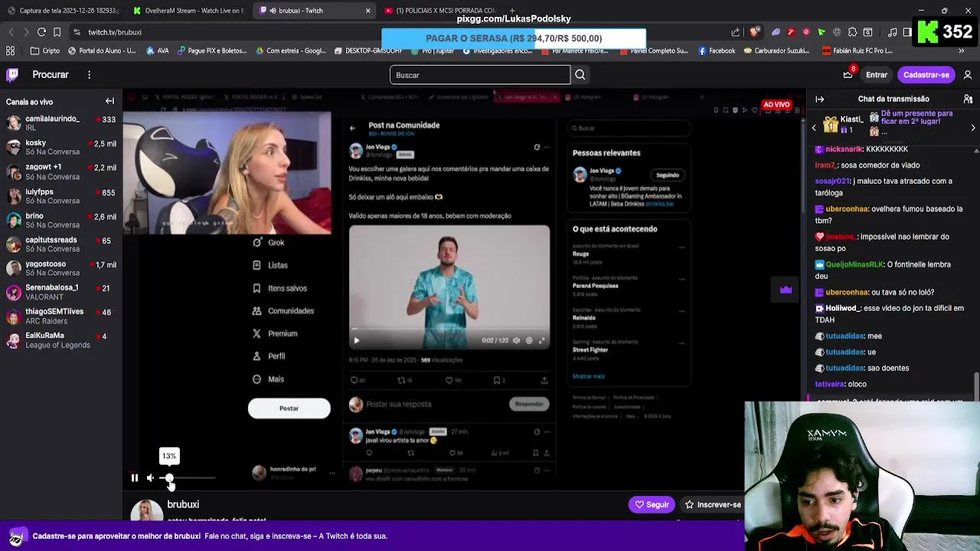The image size is (980, 551).
Task: Bookmark this page icon
Action: pyautogui.click(x=57, y=32)
